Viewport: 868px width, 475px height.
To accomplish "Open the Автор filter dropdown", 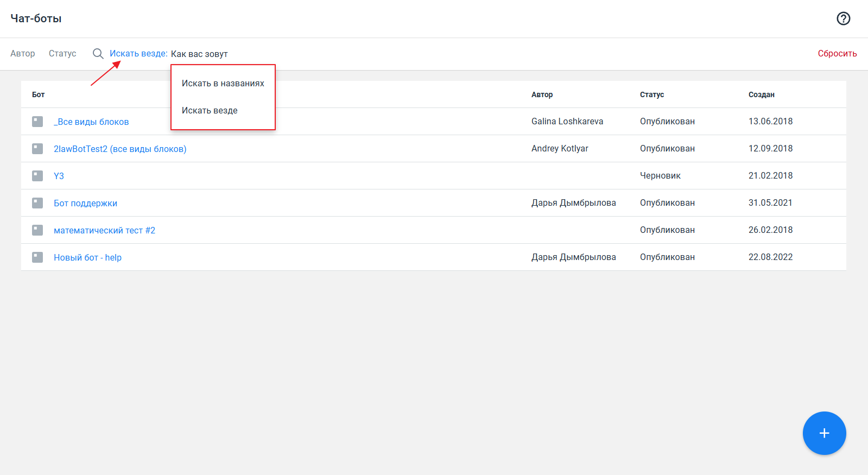I will pyautogui.click(x=23, y=53).
